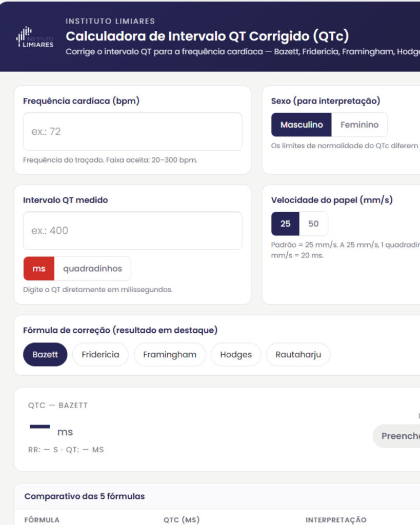Click the FÓRMULA column header
The width and height of the screenshot is (420, 525).
click(x=42, y=520)
